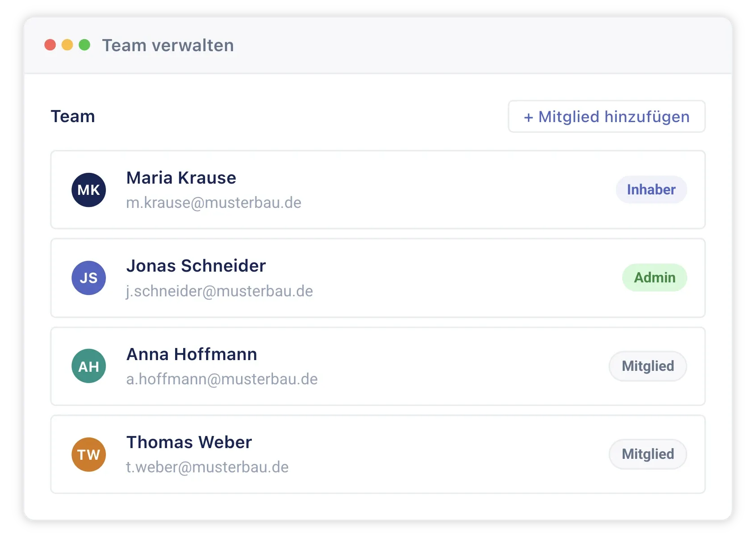The width and height of the screenshot is (756, 537).
Task: Add a new member with Mitglied hinzufügen
Action: pos(607,117)
